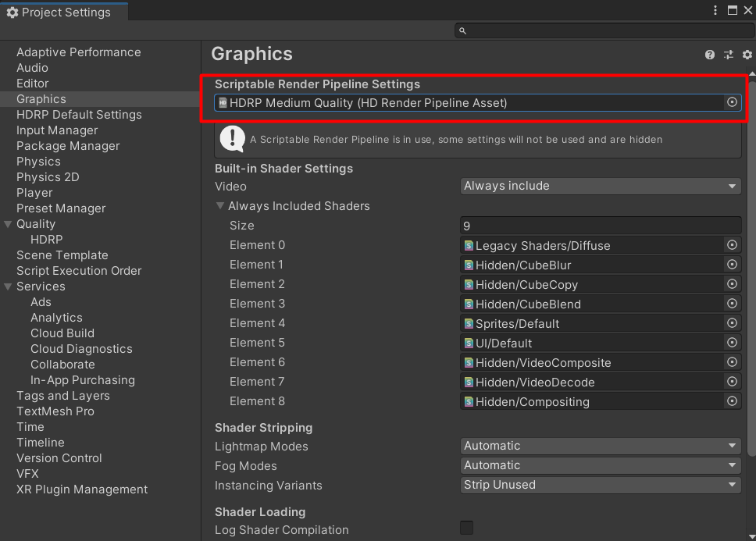Open Player settings category

[34, 193]
